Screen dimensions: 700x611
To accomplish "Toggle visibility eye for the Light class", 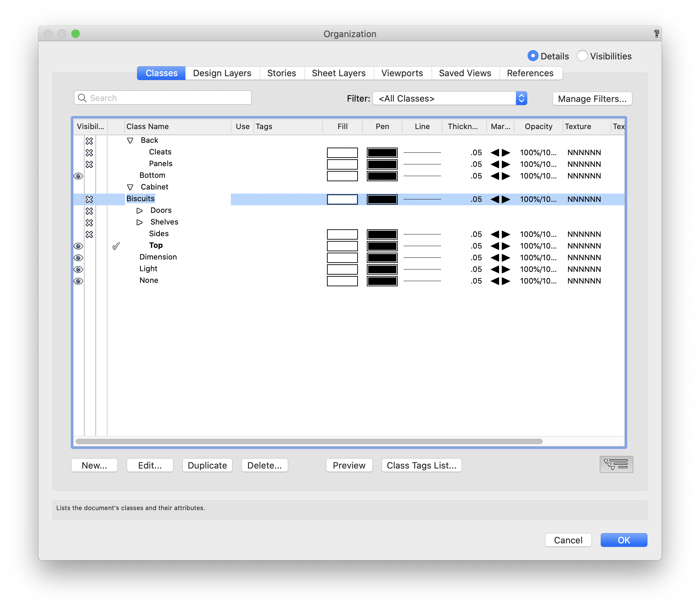I will click(78, 269).
